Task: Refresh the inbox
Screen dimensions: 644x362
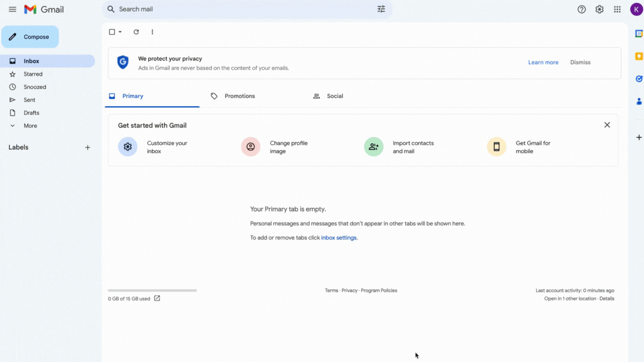Action: [136, 32]
